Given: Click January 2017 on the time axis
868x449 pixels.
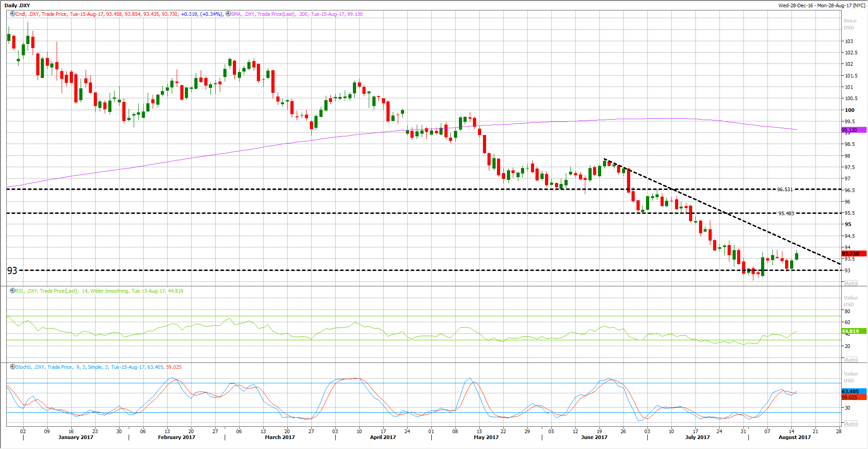Looking at the screenshot, I should coord(76,437).
